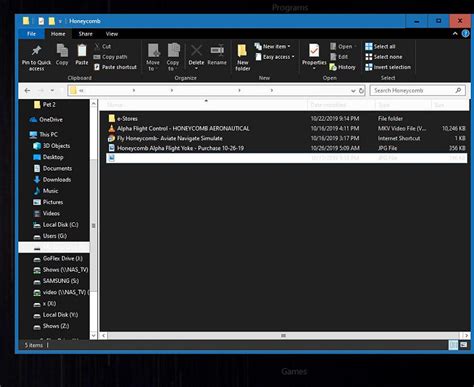Click Select none
Screen dimensions: 474x387
tap(383, 57)
